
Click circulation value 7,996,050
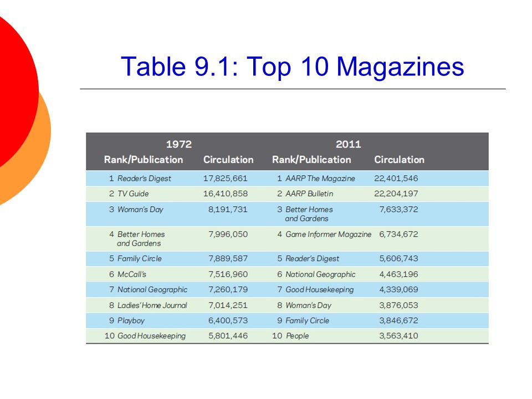coord(228,234)
